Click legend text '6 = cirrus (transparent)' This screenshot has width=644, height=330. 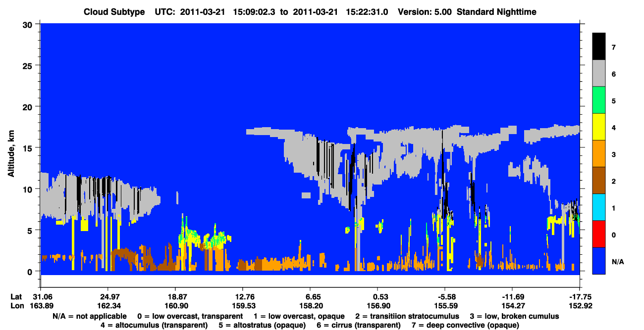tap(358, 325)
